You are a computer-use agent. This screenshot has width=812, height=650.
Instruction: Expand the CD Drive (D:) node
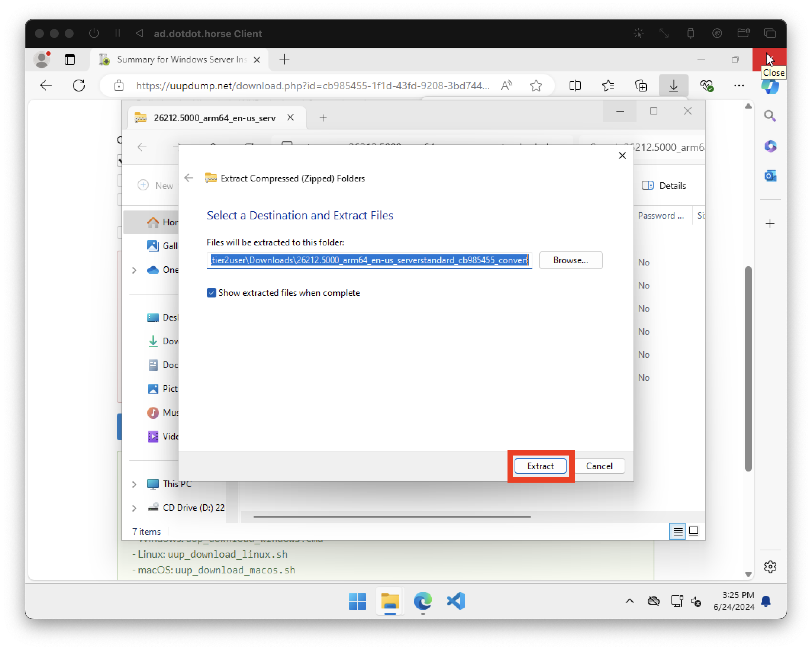pyautogui.click(x=134, y=508)
